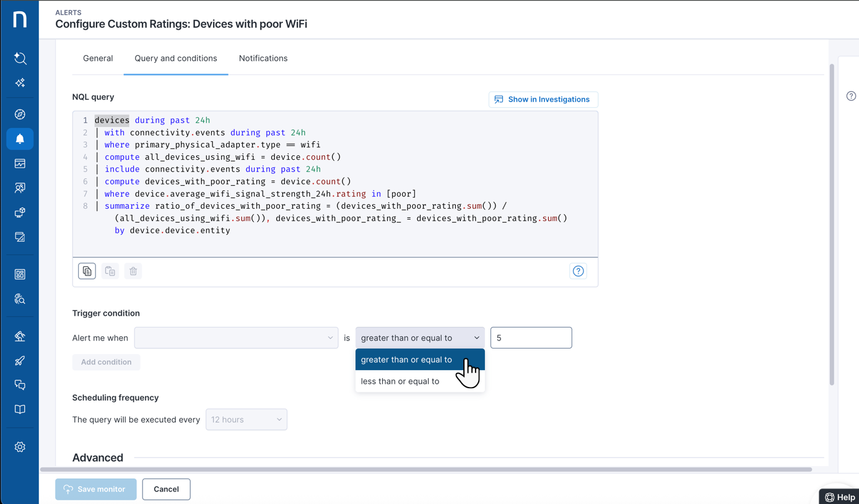Expand the empty 'Alert me when' dropdown

(236, 338)
